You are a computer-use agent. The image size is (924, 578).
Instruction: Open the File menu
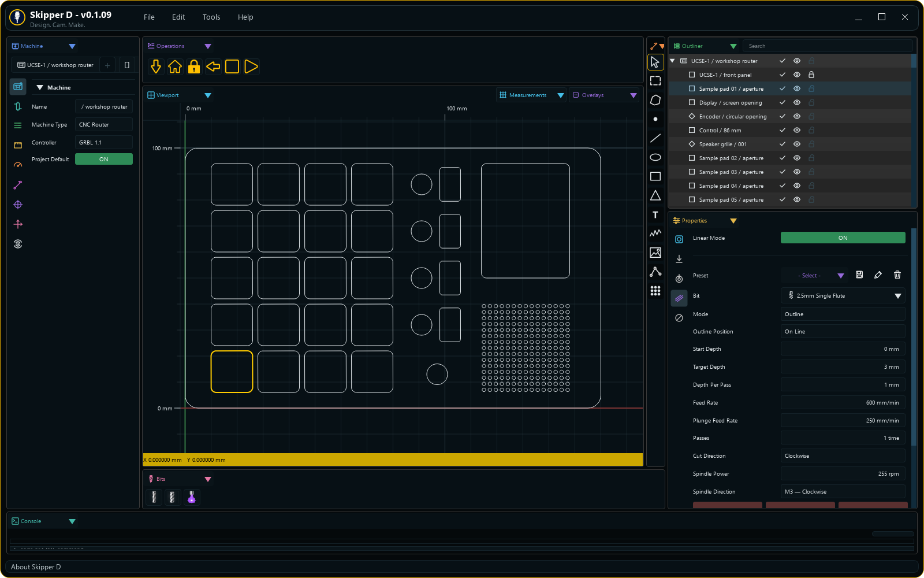tap(149, 17)
